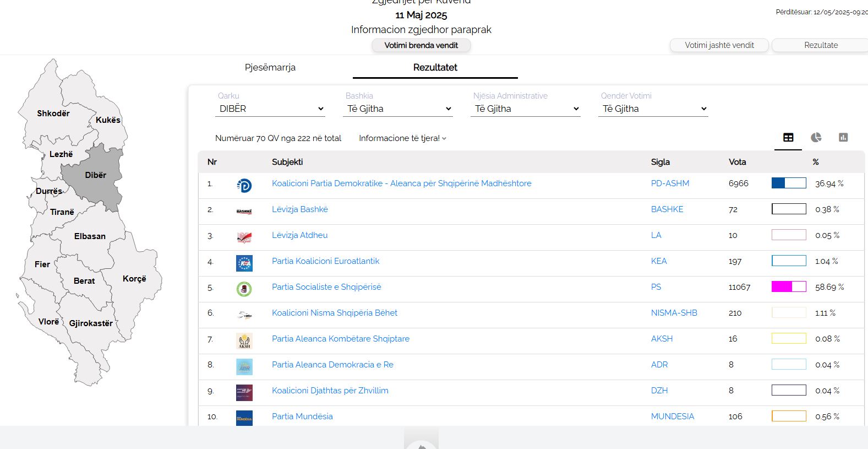The height and width of the screenshot is (449, 868).
Task: Switch to bar chart view icon
Action: click(843, 137)
